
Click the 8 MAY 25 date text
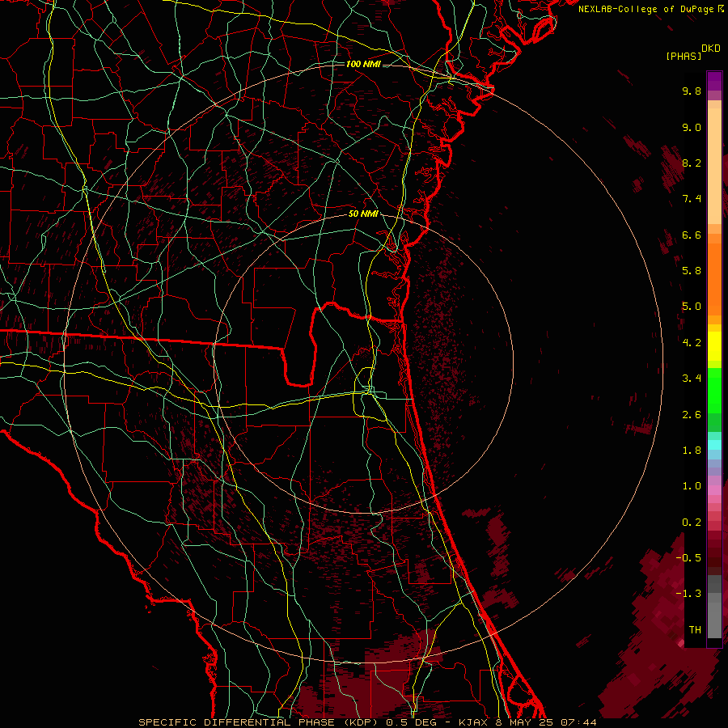525,722
